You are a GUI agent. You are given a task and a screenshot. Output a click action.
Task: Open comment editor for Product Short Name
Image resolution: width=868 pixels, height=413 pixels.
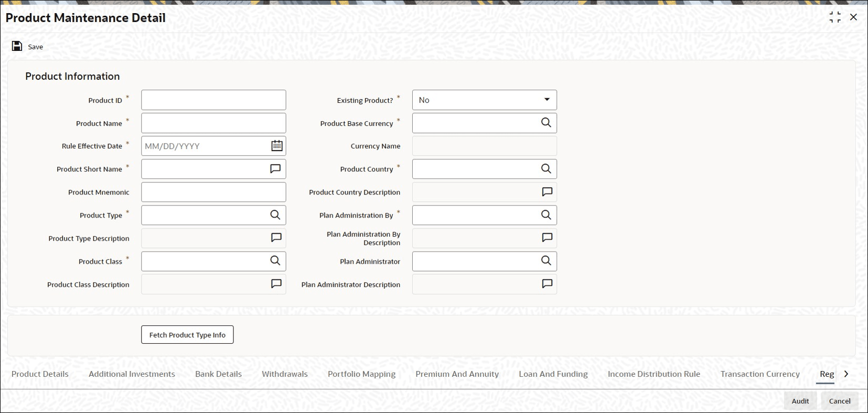pyautogui.click(x=275, y=169)
